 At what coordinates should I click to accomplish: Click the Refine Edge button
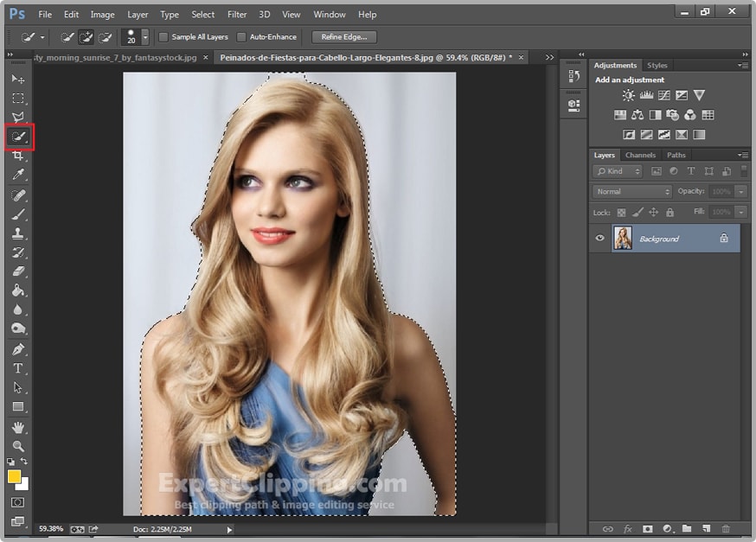coord(343,37)
